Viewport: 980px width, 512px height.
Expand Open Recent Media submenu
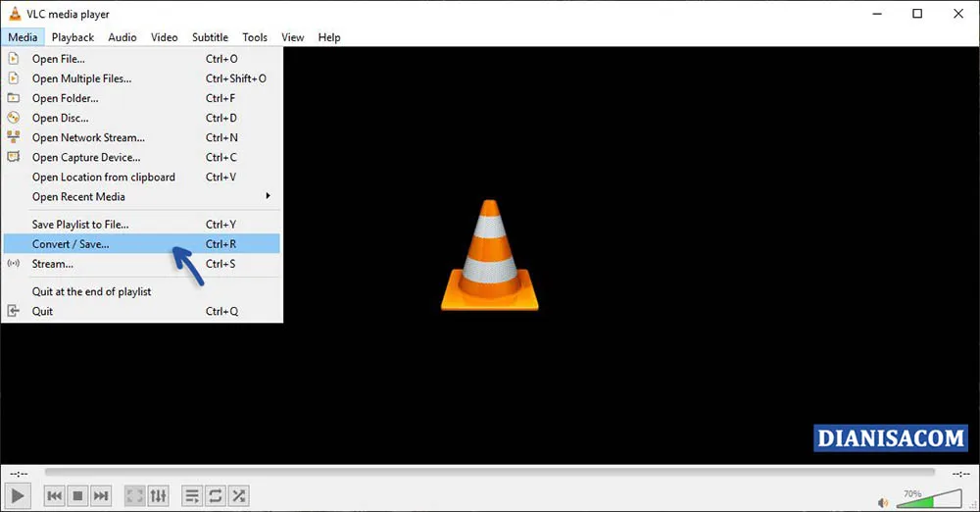pos(142,196)
